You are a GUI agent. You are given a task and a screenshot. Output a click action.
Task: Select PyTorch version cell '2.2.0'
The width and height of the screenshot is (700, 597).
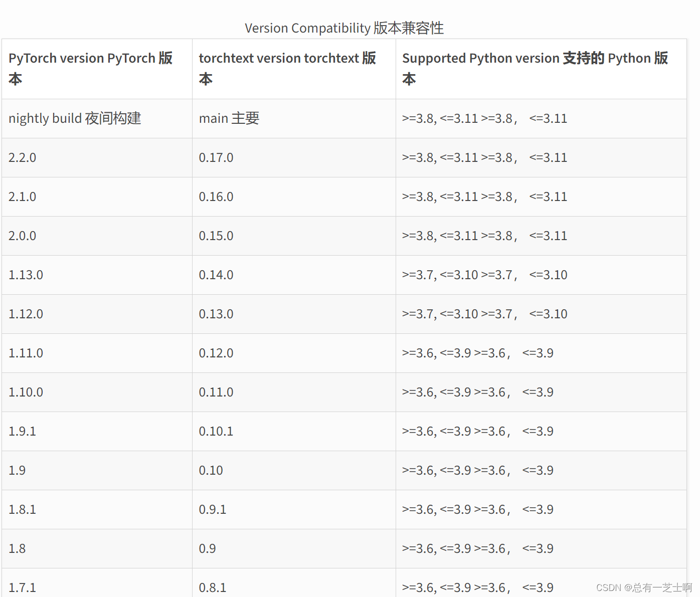click(x=97, y=158)
